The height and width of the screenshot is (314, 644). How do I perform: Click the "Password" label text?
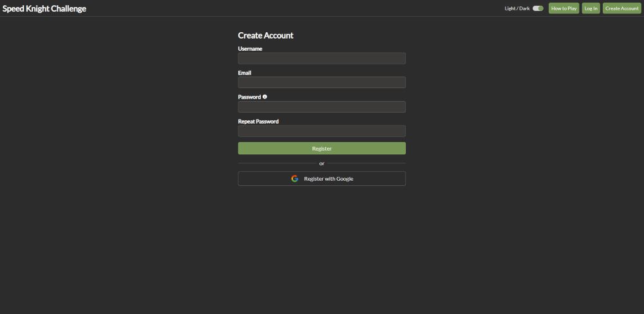[249, 97]
